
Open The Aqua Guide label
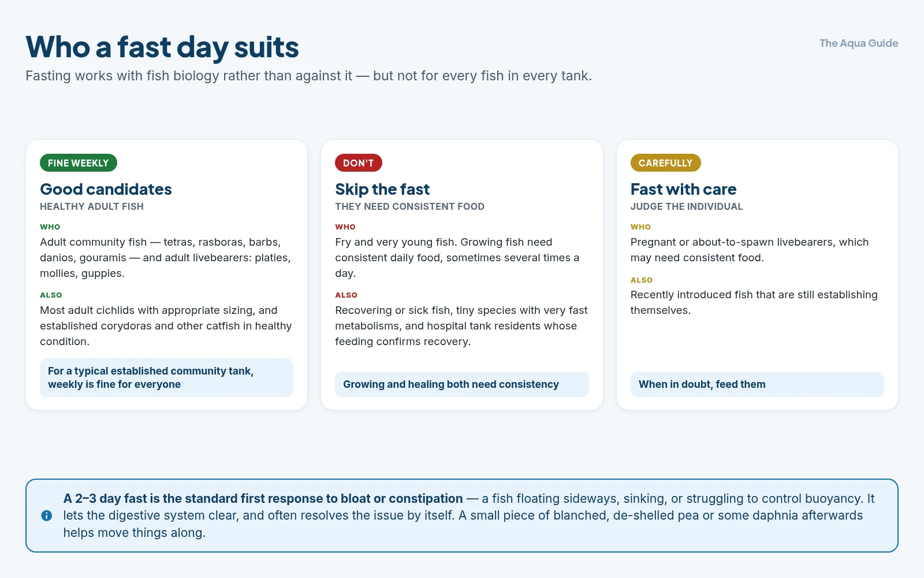click(859, 43)
